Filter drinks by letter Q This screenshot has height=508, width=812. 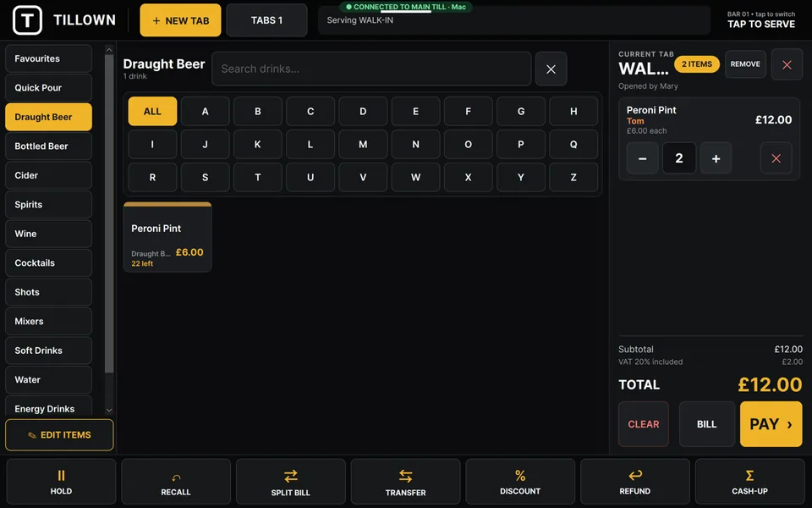click(573, 145)
